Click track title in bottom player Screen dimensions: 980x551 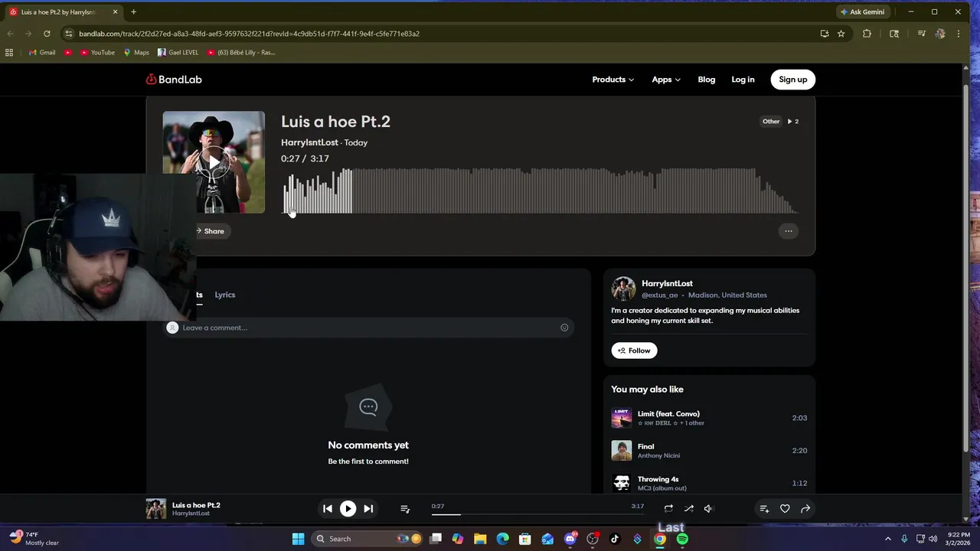(x=196, y=505)
